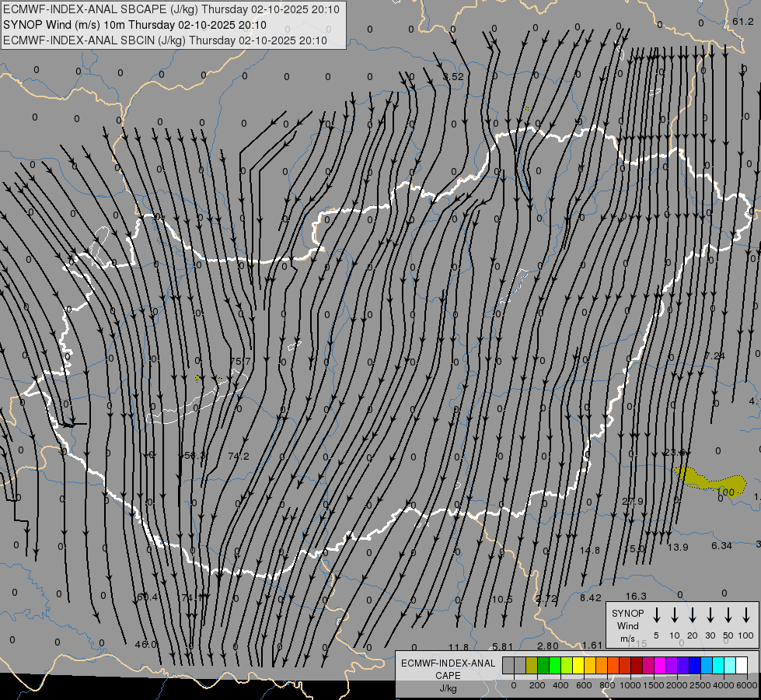Click the 5 m/s wind arrow in legend

tap(656, 615)
